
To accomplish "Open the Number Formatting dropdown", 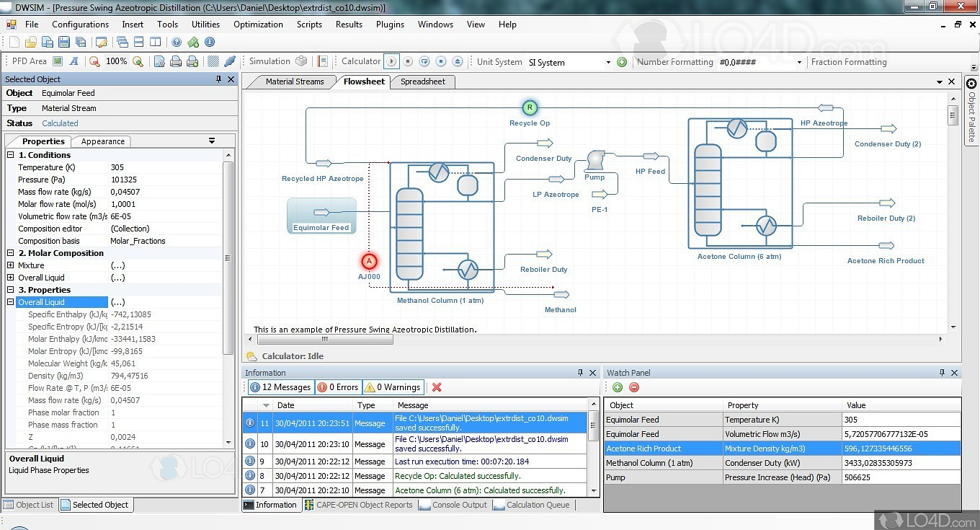I will (798, 63).
